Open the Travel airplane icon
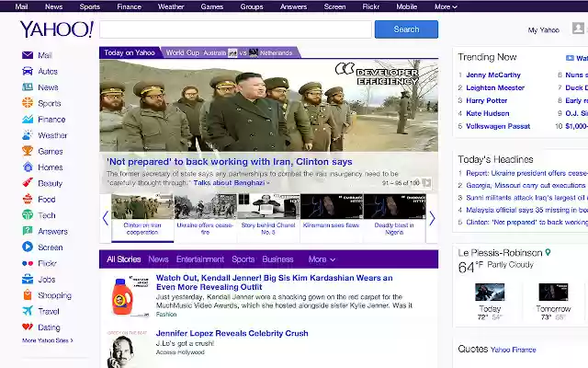Viewport: 588px width, 368px height. pos(28,311)
